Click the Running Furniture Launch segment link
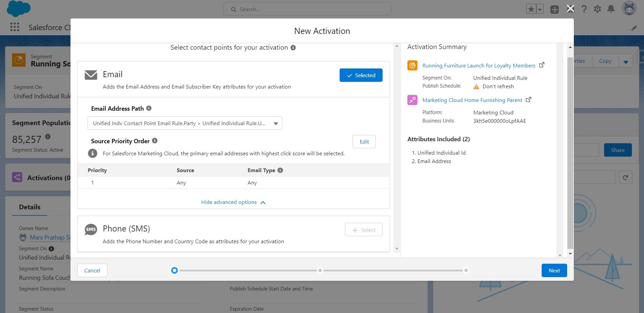644x313 pixels. [x=479, y=65]
